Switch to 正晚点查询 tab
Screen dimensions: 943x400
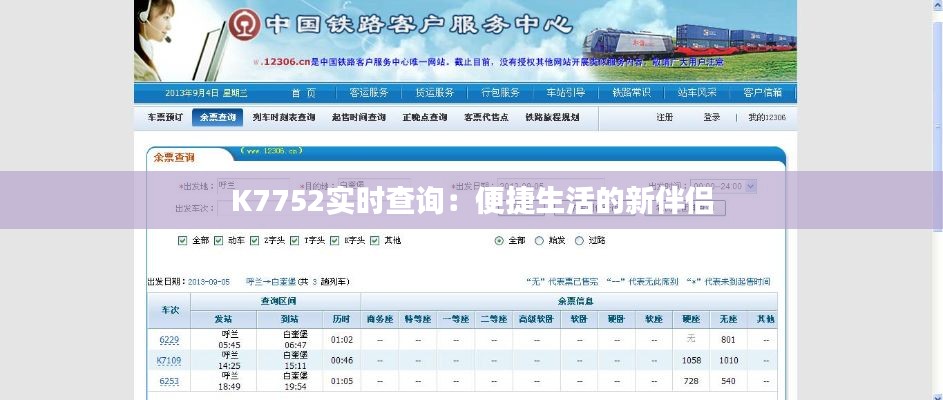(425, 118)
